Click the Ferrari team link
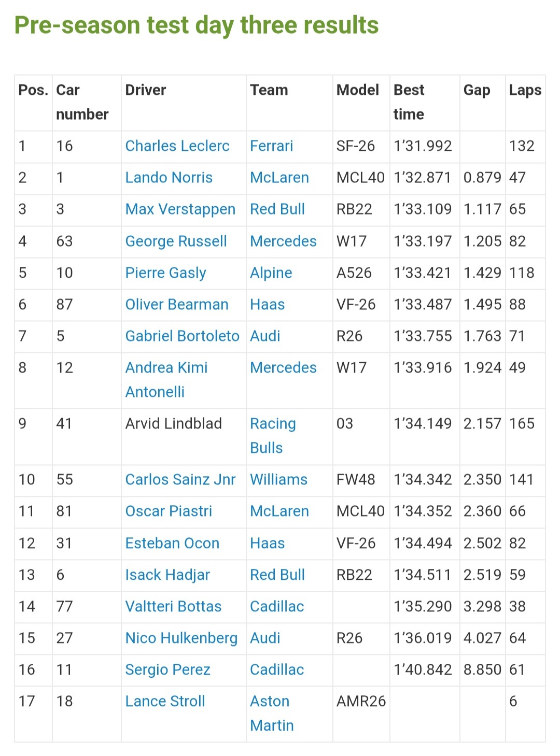 pos(271,146)
